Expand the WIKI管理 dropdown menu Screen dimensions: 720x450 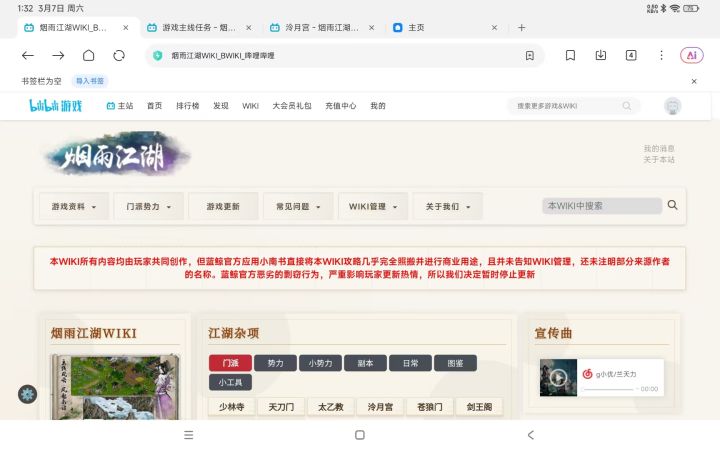pyautogui.click(x=373, y=207)
